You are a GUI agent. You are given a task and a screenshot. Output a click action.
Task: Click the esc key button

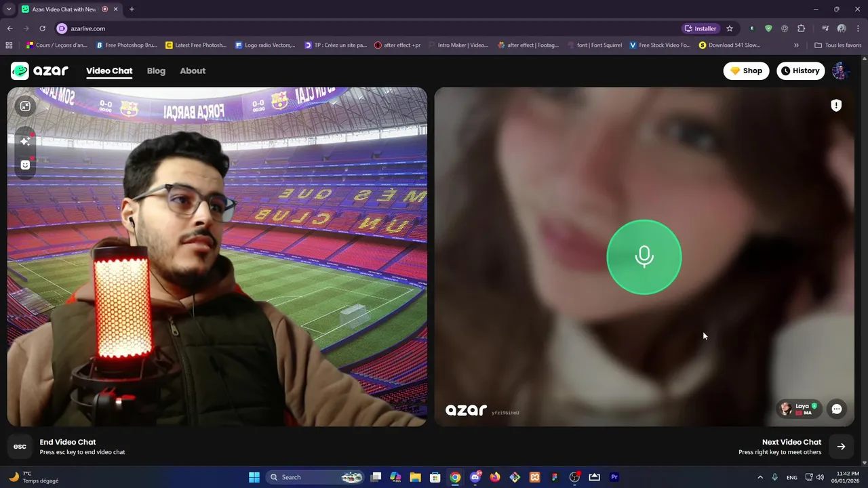(x=20, y=447)
